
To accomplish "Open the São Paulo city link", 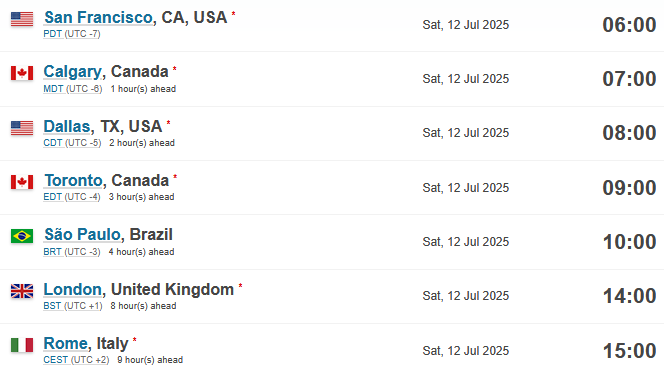I will (82, 234).
